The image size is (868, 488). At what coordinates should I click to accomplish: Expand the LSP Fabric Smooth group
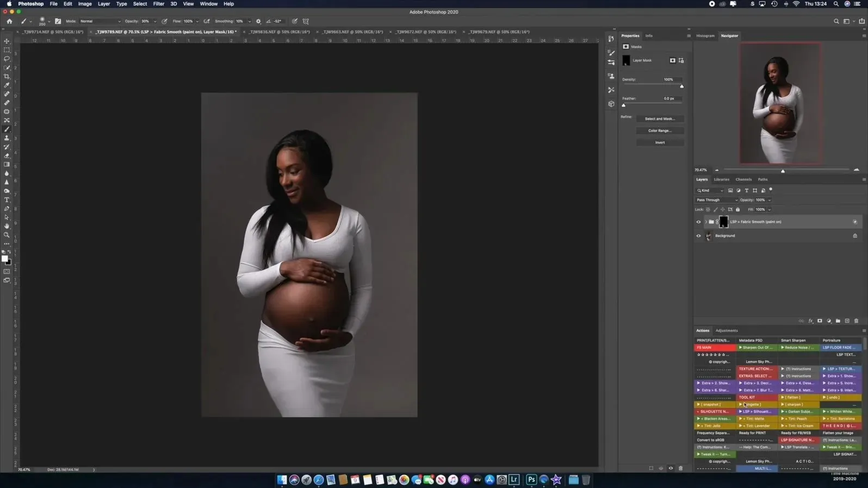tap(706, 222)
